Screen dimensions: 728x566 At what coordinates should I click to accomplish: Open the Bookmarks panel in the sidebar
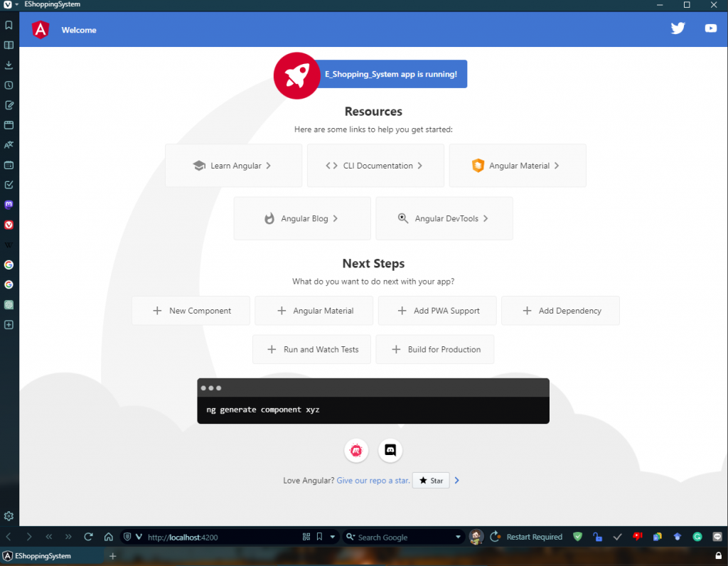click(9, 25)
